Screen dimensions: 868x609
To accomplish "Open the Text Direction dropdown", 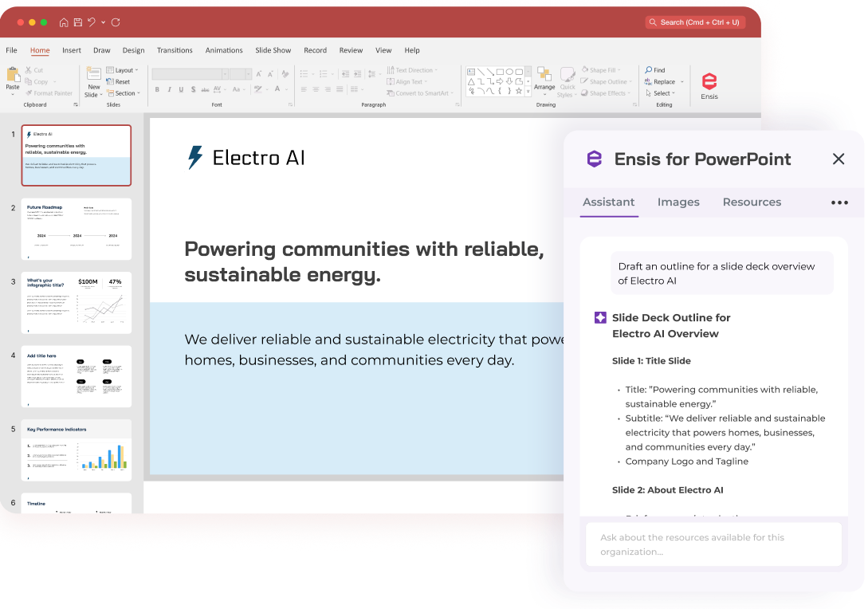I will (412, 70).
